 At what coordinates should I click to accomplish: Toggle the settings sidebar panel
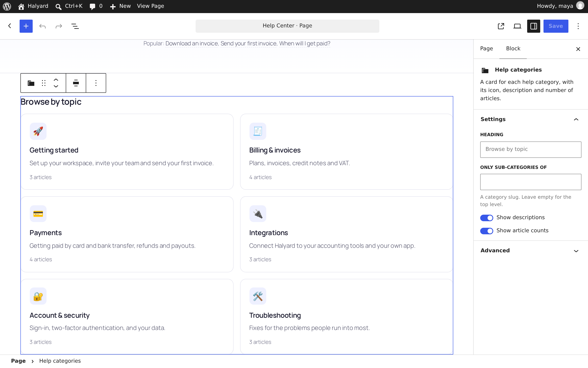(533, 26)
